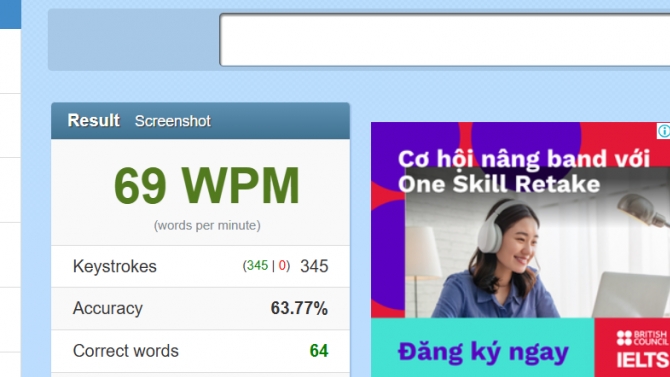Click the 'Correct words' label
Viewport: 670px width, 377px height.
[126, 351]
